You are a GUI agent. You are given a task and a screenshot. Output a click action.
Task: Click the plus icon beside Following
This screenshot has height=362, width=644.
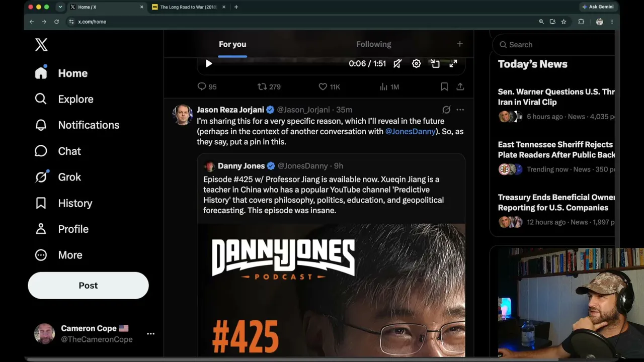pos(459,44)
